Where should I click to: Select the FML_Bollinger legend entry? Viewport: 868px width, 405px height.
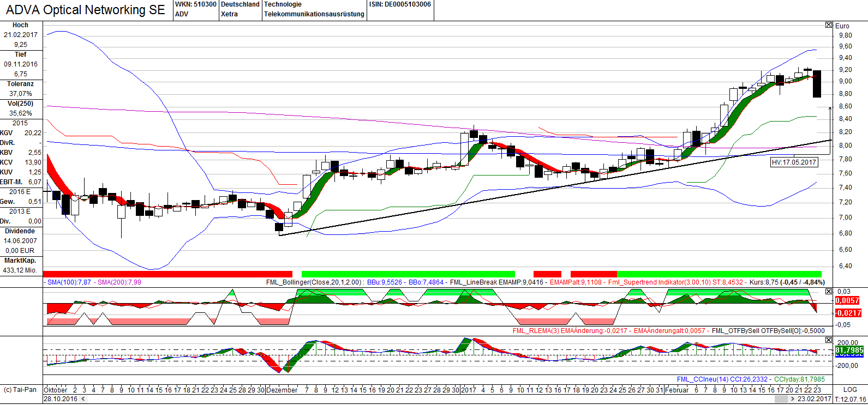(314, 282)
